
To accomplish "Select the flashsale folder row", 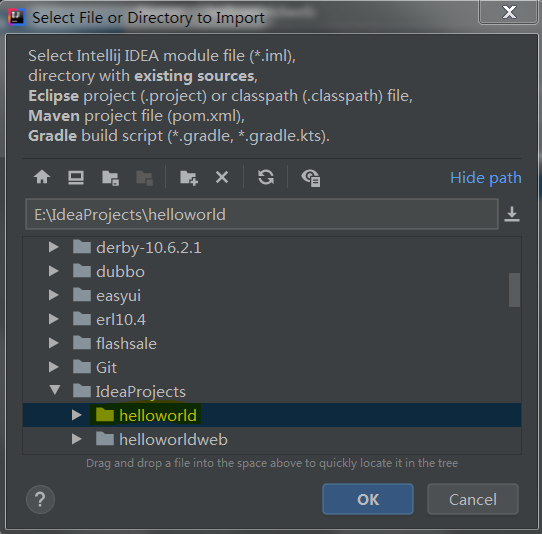I will tap(272, 344).
